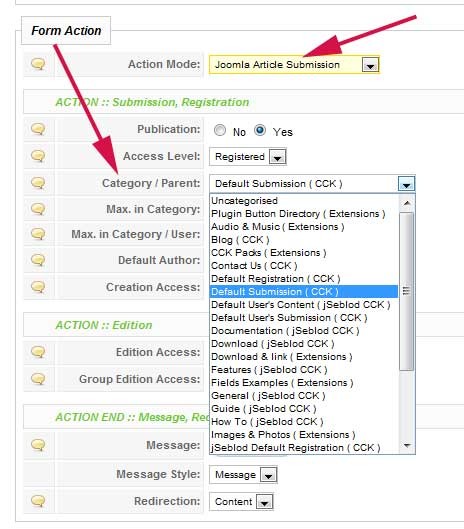Click the ACTION :: Edition heading
464x529 pixels.
pos(104,325)
